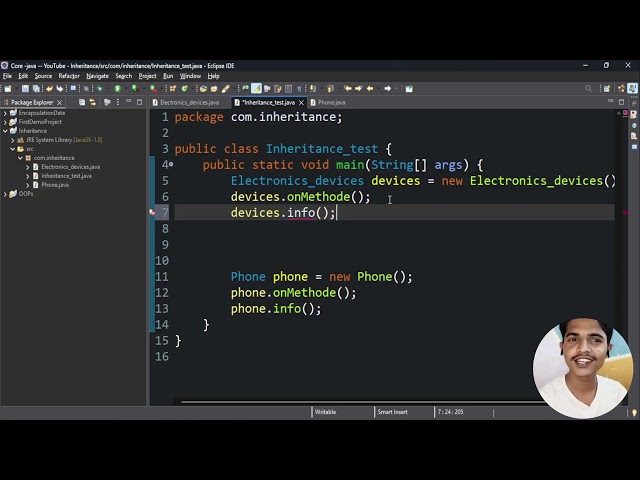Toggle Block Selection Mode icon
The width and height of the screenshot is (640, 480).
click(x=288, y=89)
